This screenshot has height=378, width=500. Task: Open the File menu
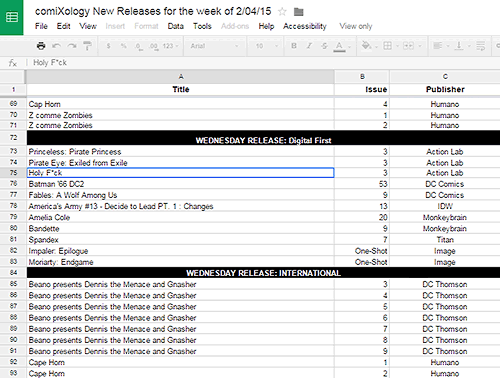[41, 26]
